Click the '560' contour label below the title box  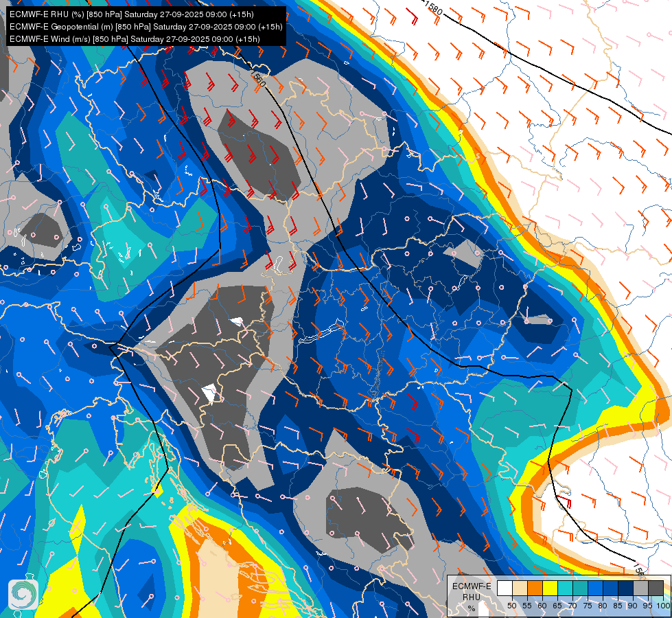pos(258,77)
